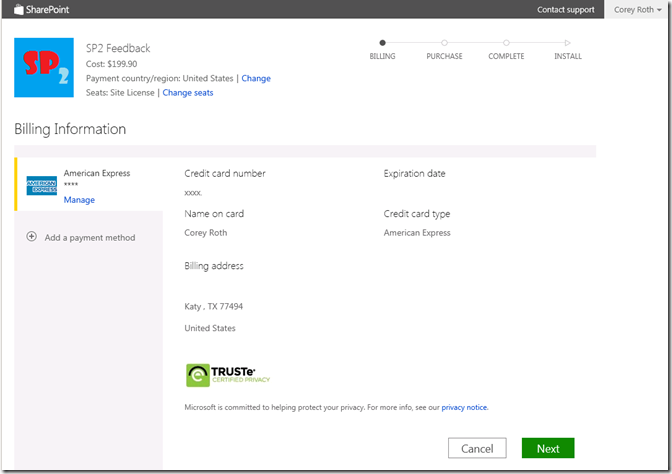Click the Billing Information heading
The height and width of the screenshot is (474, 672).
70,129
